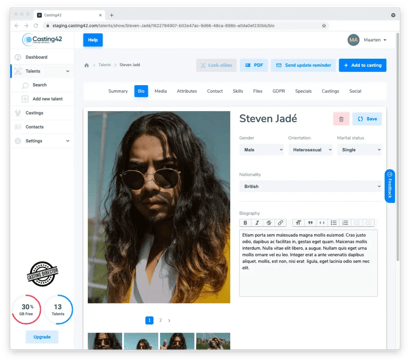Click inside the biography text area
The width and height of the screenshot is (410, 362).
tap(308, 263)
